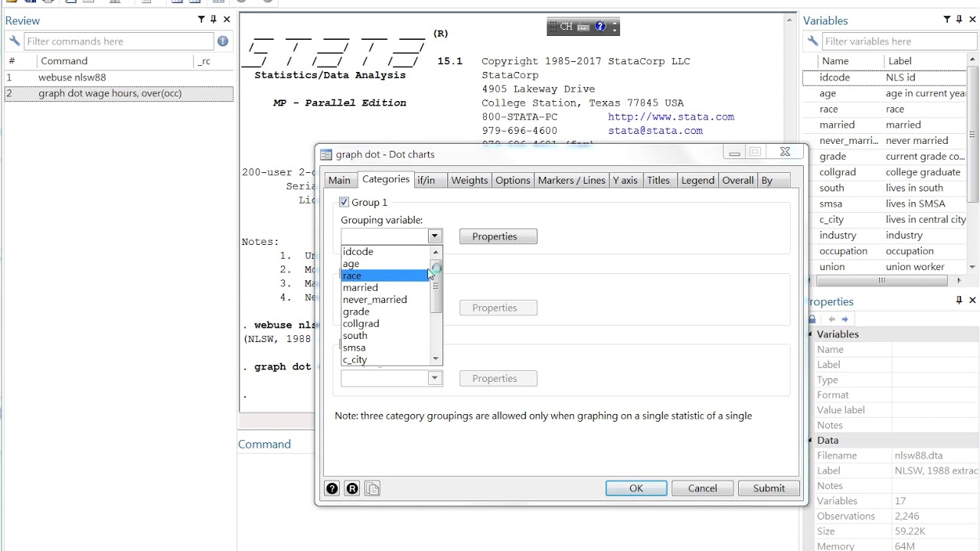Click the Group 1 Properties button
This screenshot has height=551, width=980.
tap(498, 236)
